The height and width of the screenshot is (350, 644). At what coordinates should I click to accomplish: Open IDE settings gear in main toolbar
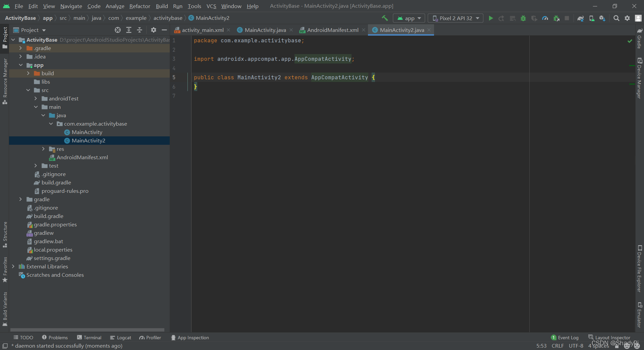[627, 18]
